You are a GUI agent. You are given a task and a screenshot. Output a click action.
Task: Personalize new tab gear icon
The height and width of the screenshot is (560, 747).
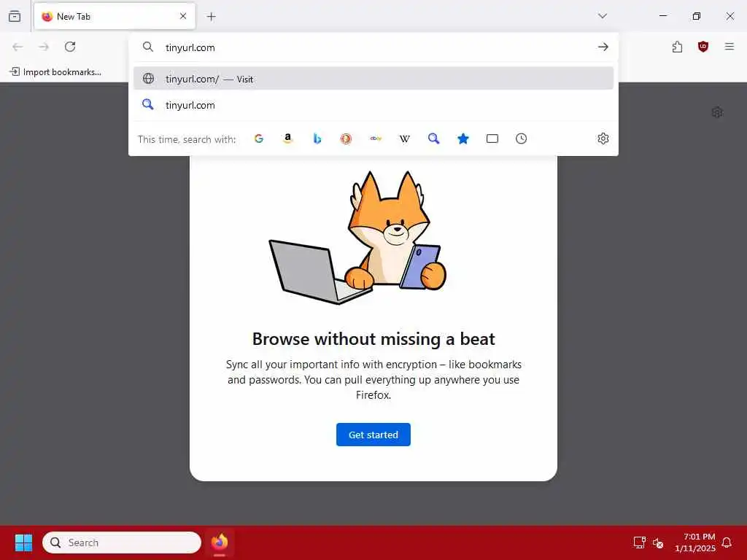point(717,112)
